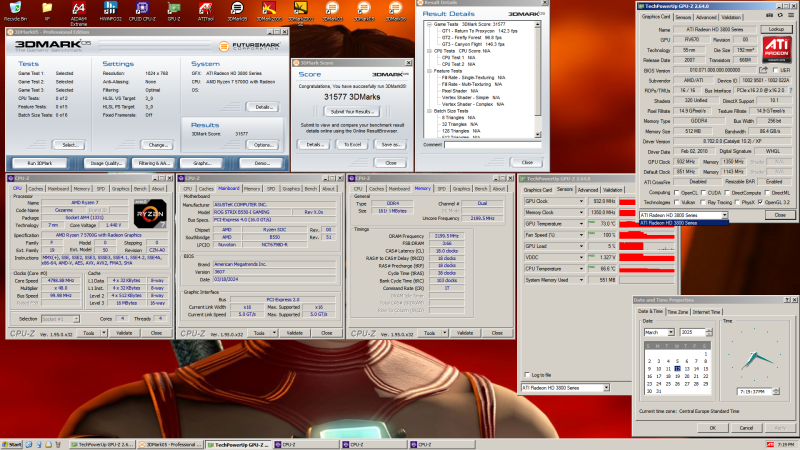
Task: Toggle Ray Tracing checkbox in GPU-Z
Action: pos(704,203)
